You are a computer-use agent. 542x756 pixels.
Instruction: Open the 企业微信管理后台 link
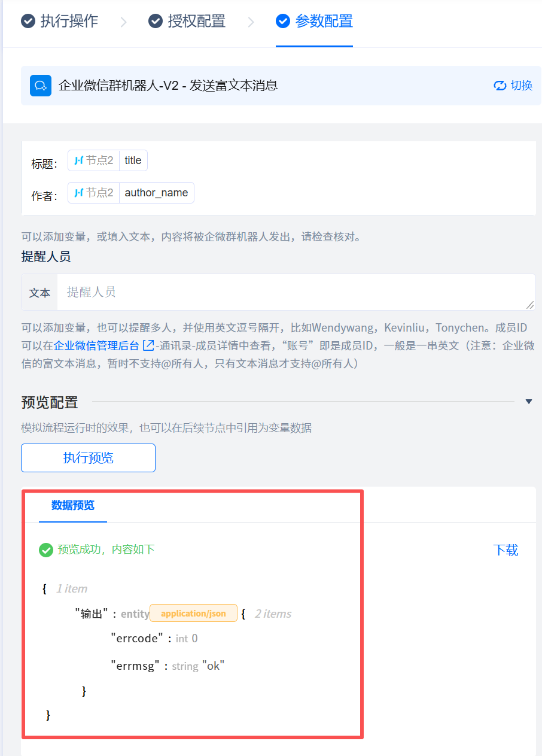(x=96, y=345)
